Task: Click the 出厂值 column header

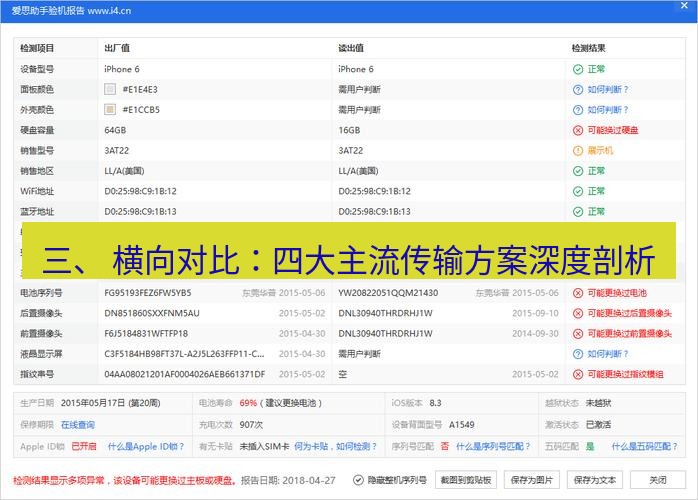Action: coord(117,48)
